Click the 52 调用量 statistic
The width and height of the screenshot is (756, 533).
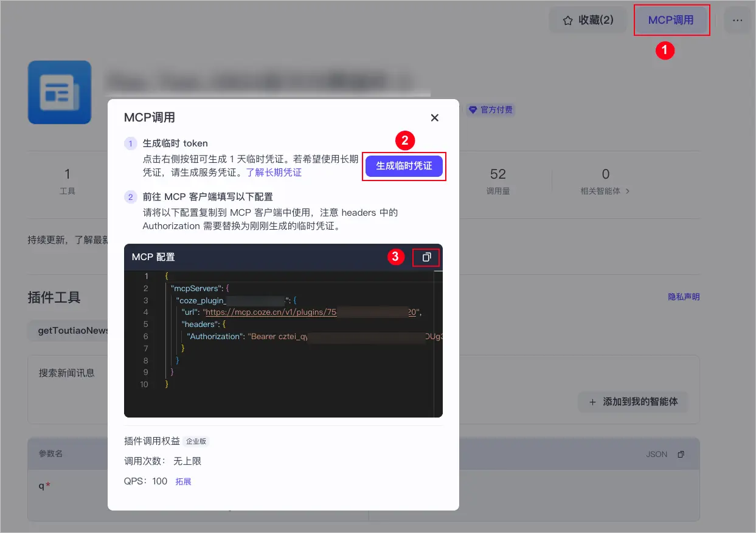coord(498,181)
